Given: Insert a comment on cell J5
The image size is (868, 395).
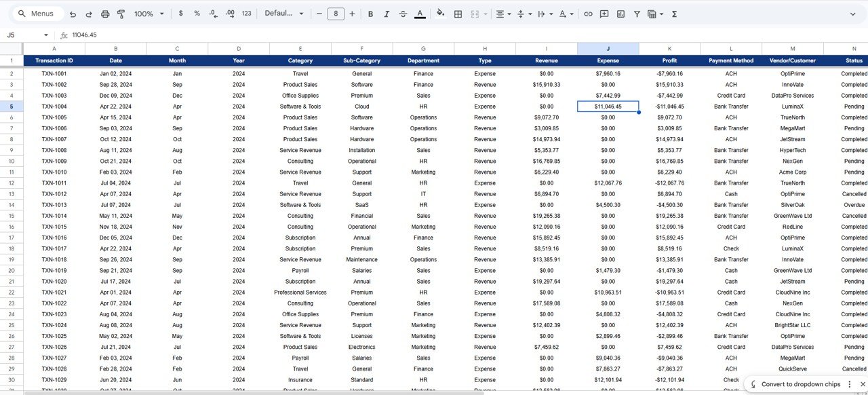Looking at the screenshot, I should click(604, 14).
